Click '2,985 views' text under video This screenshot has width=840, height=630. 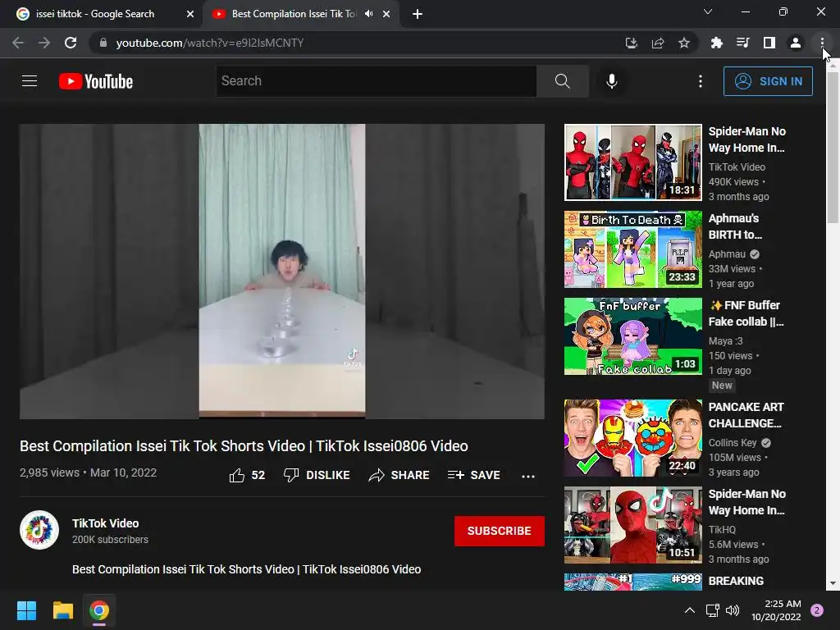pyautogui.click(x=49, y=472)
